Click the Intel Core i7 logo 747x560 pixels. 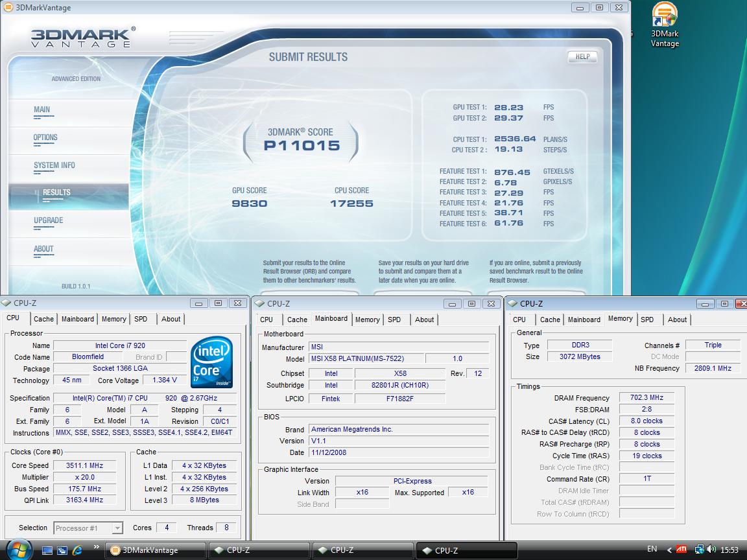pos(211,362)
